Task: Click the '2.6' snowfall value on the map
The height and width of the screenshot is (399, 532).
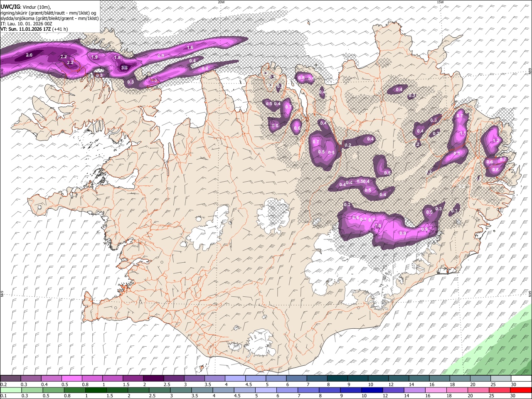Action: tap(29, 55)
